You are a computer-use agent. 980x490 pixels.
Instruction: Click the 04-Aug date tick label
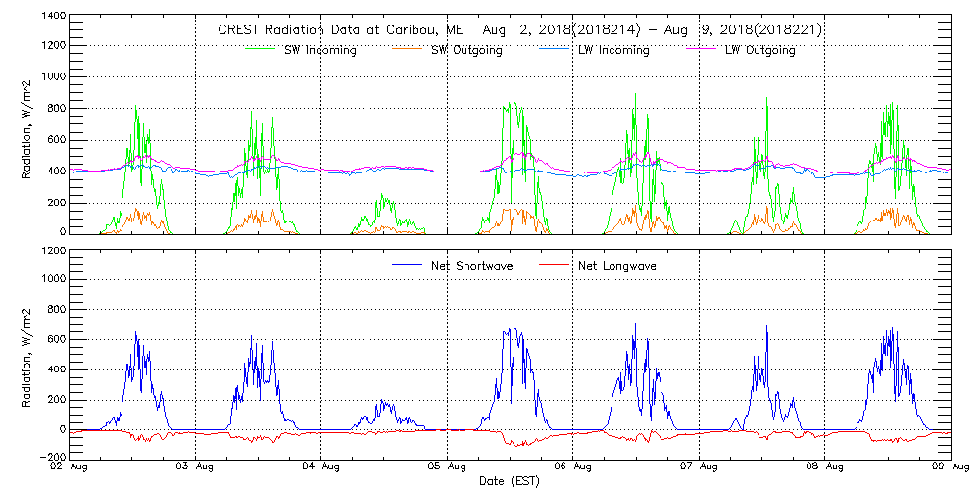tap(321, 467)
